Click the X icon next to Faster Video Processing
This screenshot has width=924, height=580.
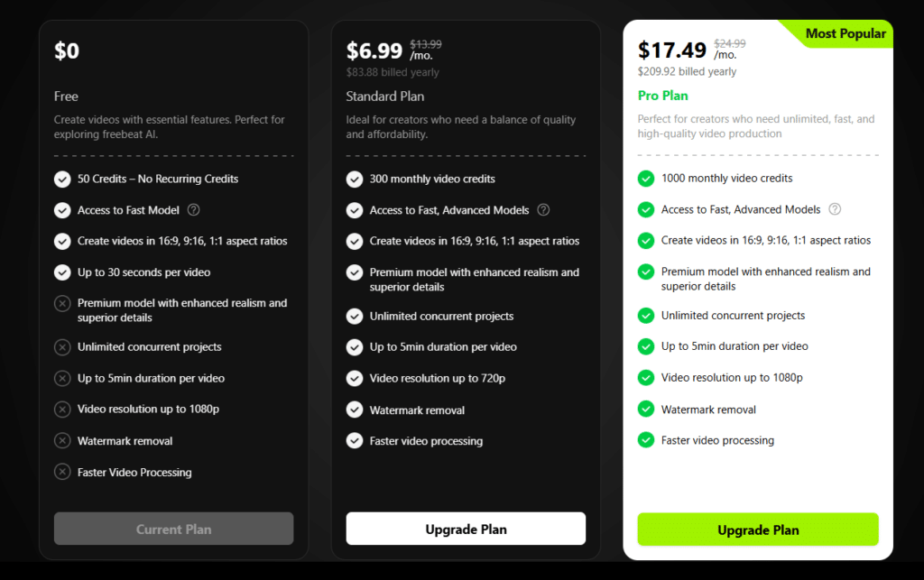click(x=62, y=472)
